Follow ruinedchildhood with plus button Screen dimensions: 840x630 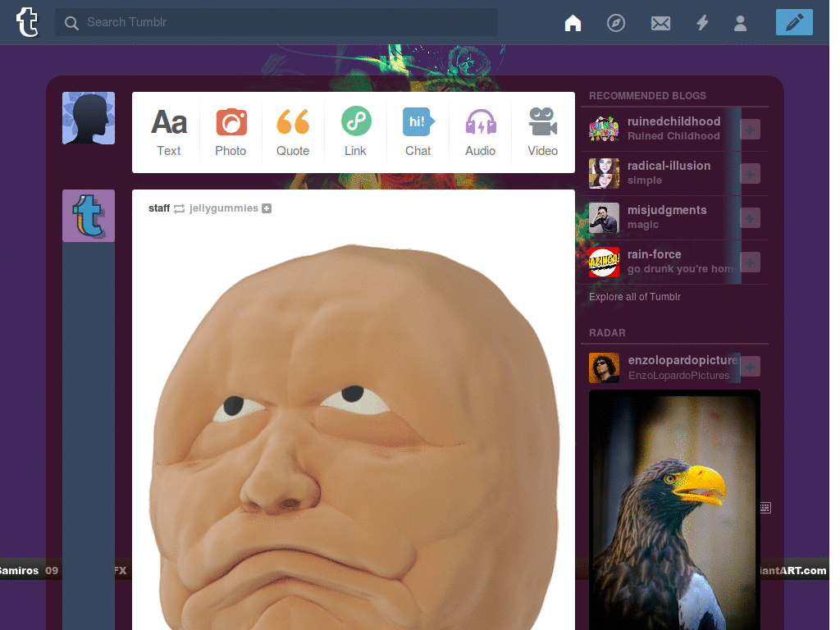tap(750, 129)
